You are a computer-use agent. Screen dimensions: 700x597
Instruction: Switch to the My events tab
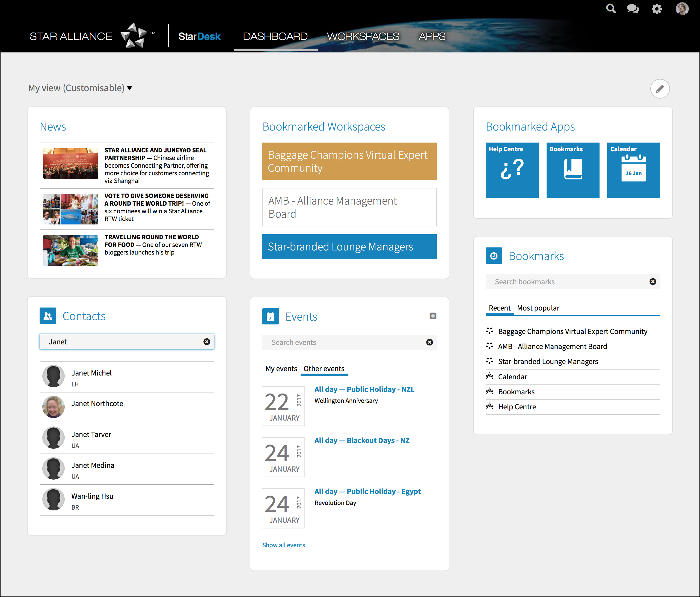[281, 369]
